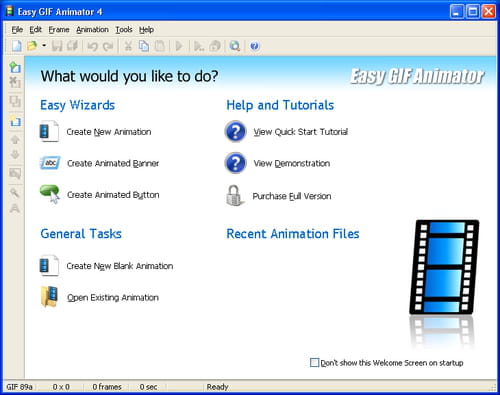Click the Cut scissors toolbar icon

click(128, 46)
